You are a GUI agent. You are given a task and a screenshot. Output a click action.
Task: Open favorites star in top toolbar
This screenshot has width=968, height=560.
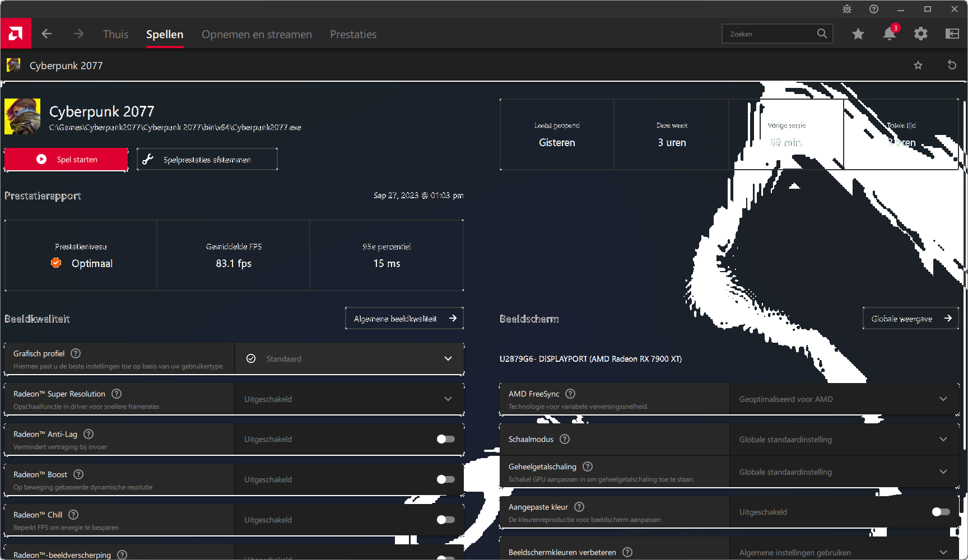pyautogui.click(x=858, y=34)
